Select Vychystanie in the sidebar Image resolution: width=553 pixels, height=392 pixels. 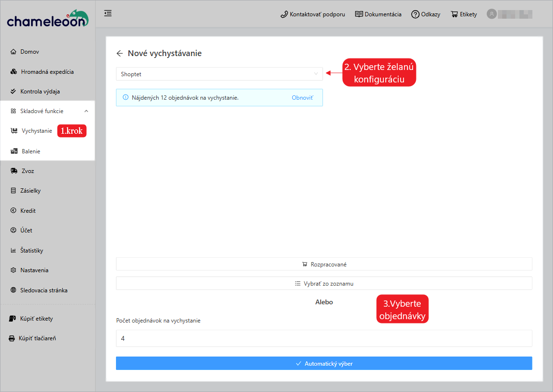point(36,131)
